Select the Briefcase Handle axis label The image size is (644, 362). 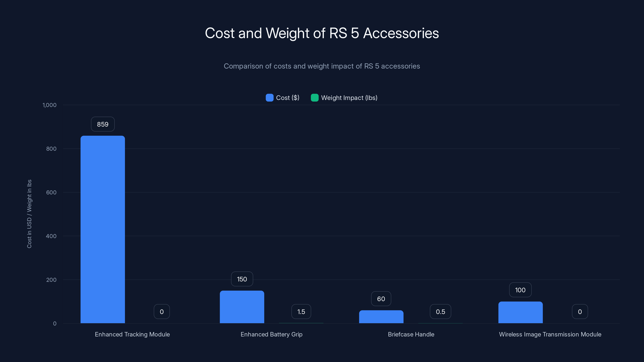[411, 334]
